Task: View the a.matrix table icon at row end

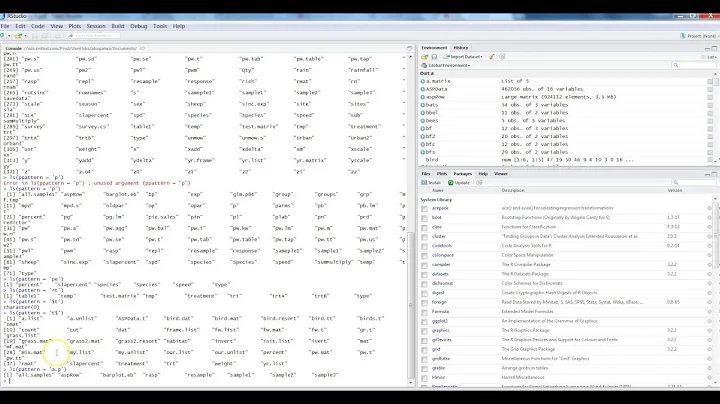Action: point(710,81)
